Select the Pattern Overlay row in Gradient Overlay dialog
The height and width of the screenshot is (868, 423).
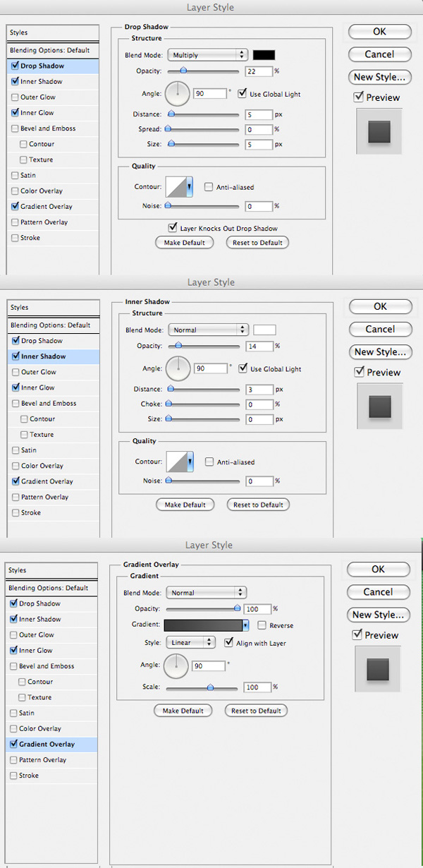pos(53,760)
